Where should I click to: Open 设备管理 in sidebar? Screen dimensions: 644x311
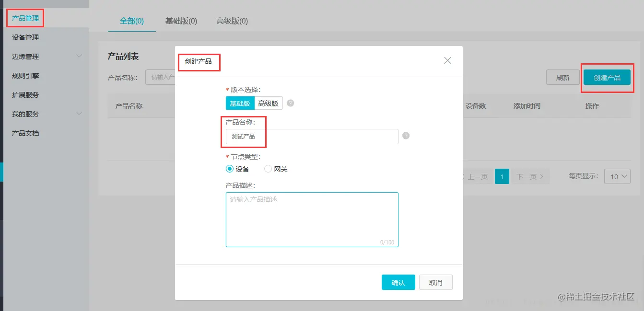point(25,37)
